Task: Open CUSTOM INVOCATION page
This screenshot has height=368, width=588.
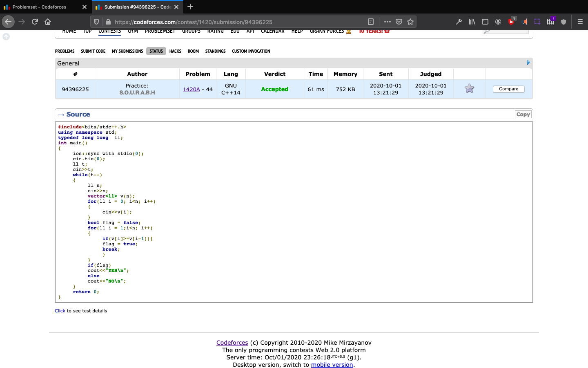Action: click(251, 51)
